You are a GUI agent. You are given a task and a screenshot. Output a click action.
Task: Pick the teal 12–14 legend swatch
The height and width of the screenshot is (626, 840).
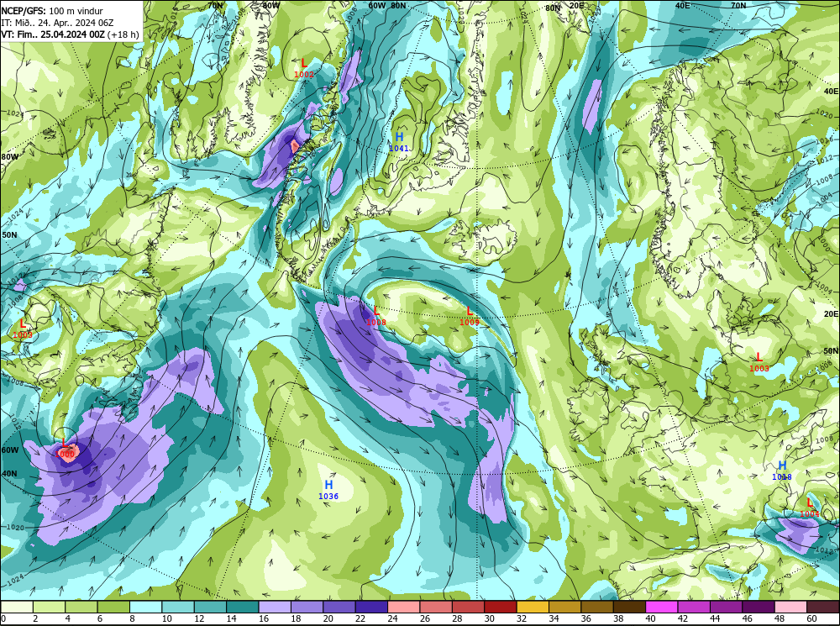[x=210, y=607]
